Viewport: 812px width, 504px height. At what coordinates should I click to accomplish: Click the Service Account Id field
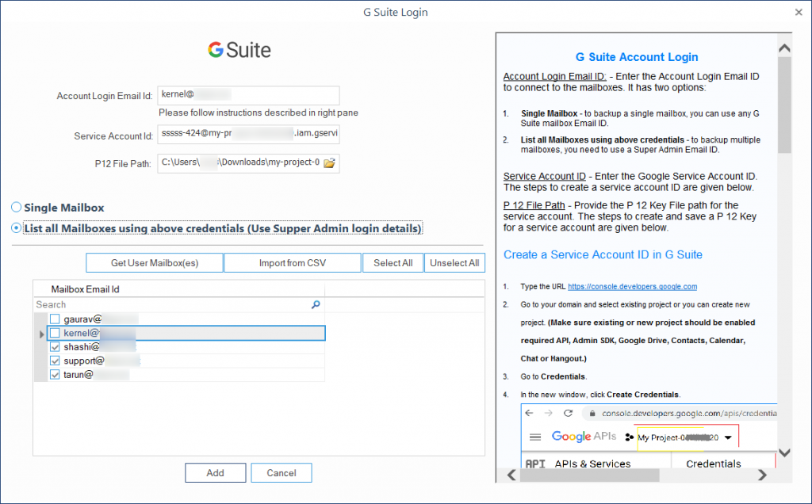tap(248, 134)
